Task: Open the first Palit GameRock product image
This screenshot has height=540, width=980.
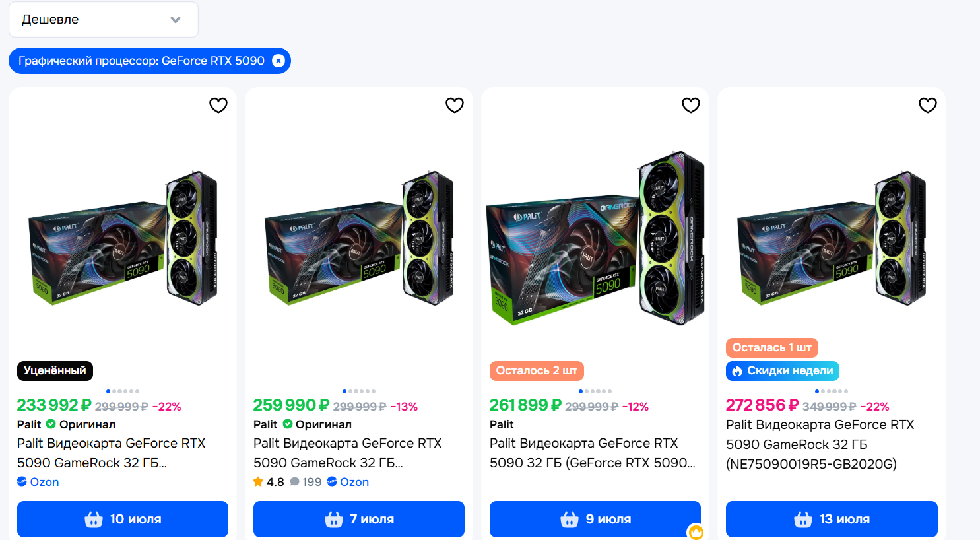Action: pos(123,238)
